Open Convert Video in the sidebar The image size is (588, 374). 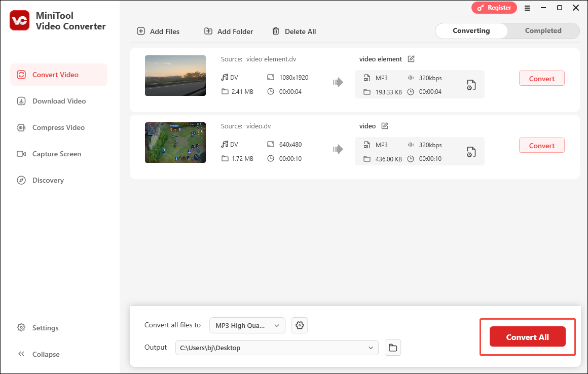59,75
